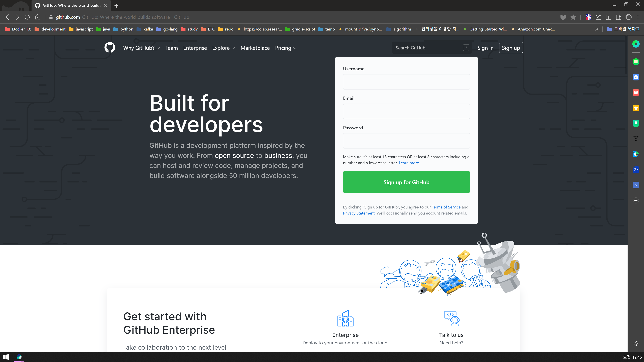This screenshot has height=362, width=644.
Task: Pin the sidebar with pin icon
Action: pos(636,344)
